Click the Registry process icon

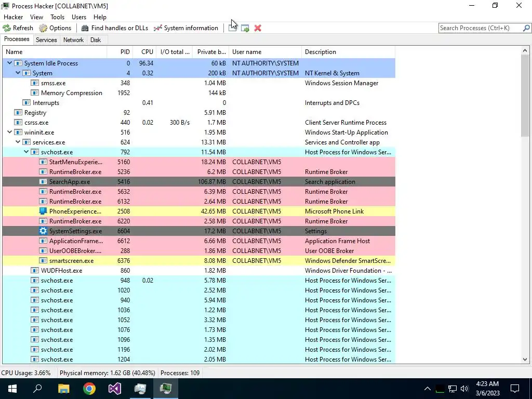(18, 112)
